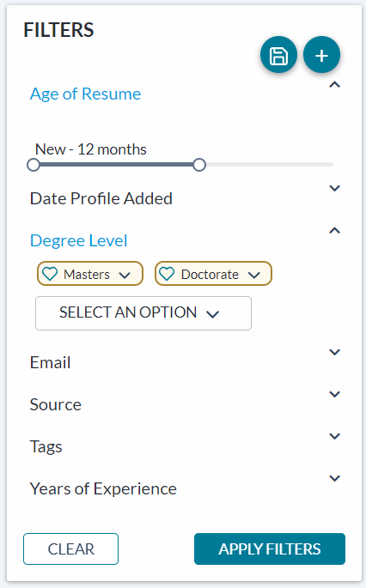Click the left slider handle at New

pos(34,165)
